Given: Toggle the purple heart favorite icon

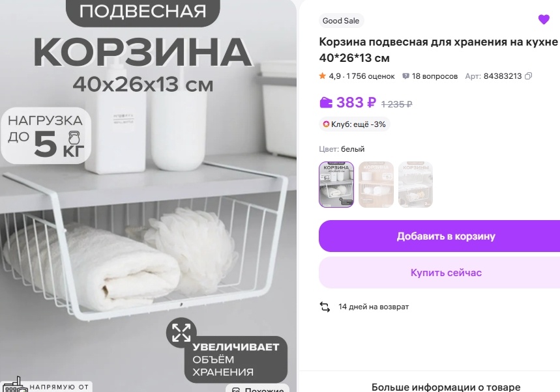Looking at the screenshot, I should [x=544, y=20].
